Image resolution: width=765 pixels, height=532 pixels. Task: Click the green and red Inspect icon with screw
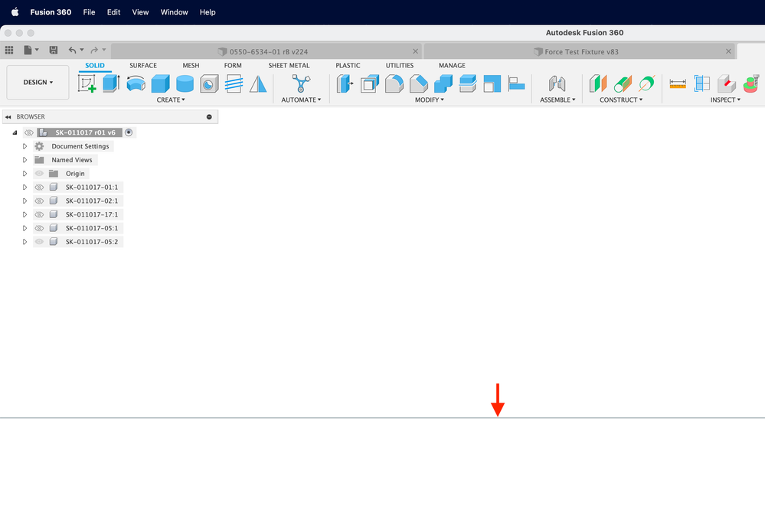pos(751,83)
